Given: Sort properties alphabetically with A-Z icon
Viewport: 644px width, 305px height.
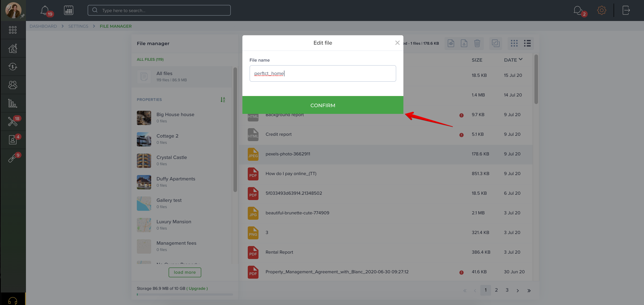Looking at the screenshot, I should coord(223,100).
